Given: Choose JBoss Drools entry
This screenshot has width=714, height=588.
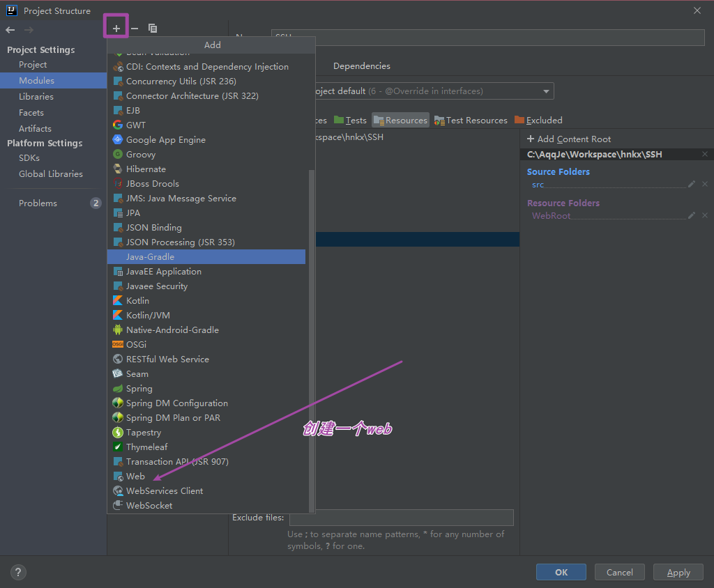Looking at the screenshot, I should pyautogui.click(x=206, y=183).
